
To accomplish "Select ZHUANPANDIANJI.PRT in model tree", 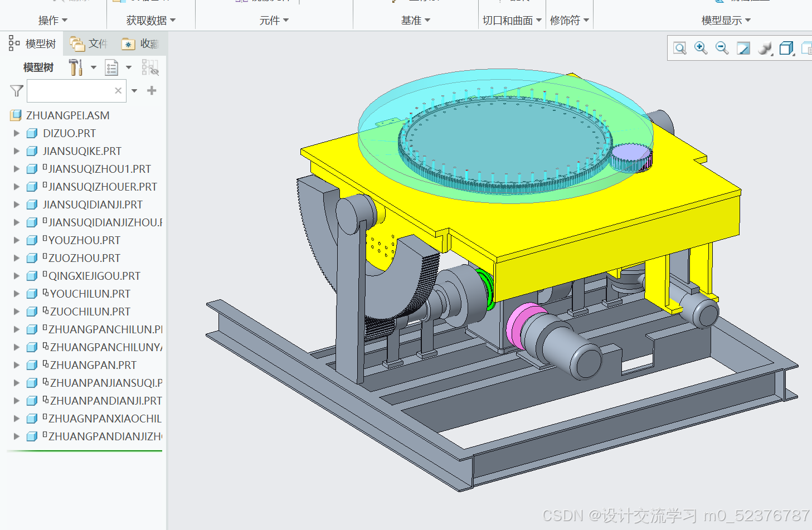I will tap(106, 401).
